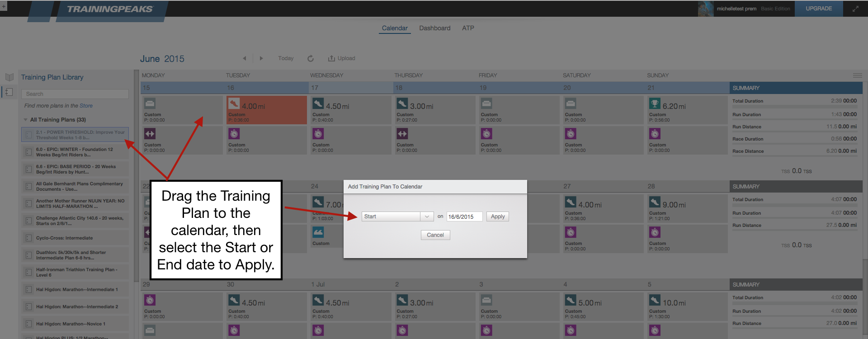The image size is (868, 339).
Task: Click the user avatar thumbnail in header
Action: 705,9
